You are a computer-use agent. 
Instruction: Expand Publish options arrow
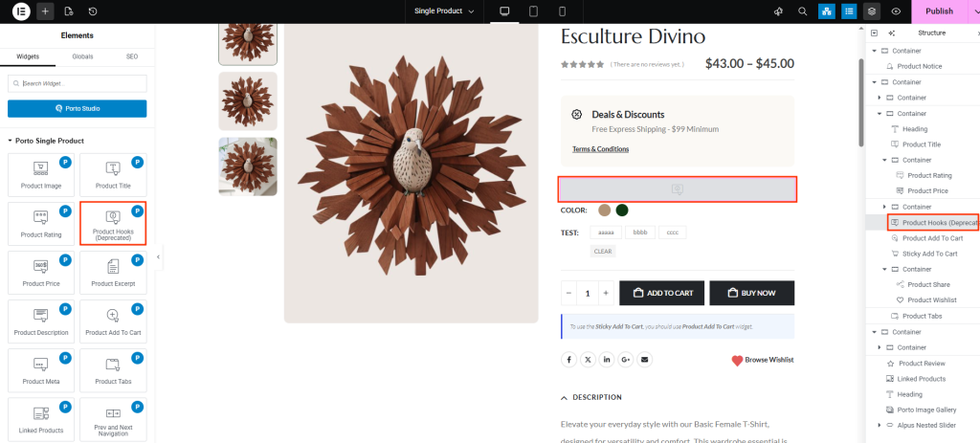pos(973,11)
